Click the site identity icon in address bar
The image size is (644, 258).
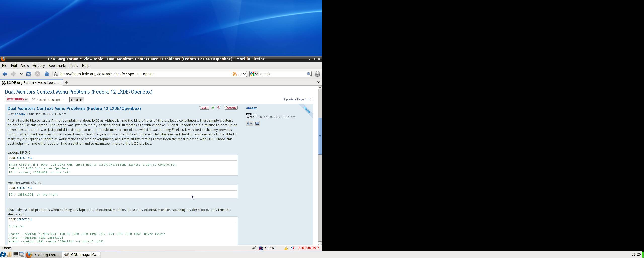(56, 74)
